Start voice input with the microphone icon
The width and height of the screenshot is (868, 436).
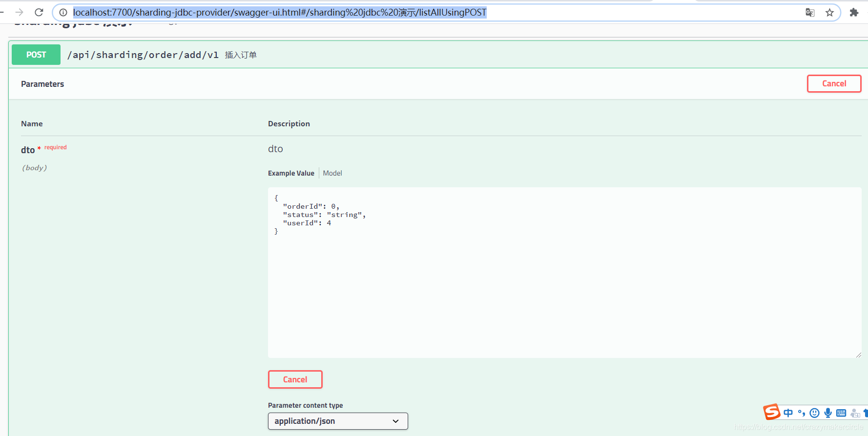click(x=828, y=413)
